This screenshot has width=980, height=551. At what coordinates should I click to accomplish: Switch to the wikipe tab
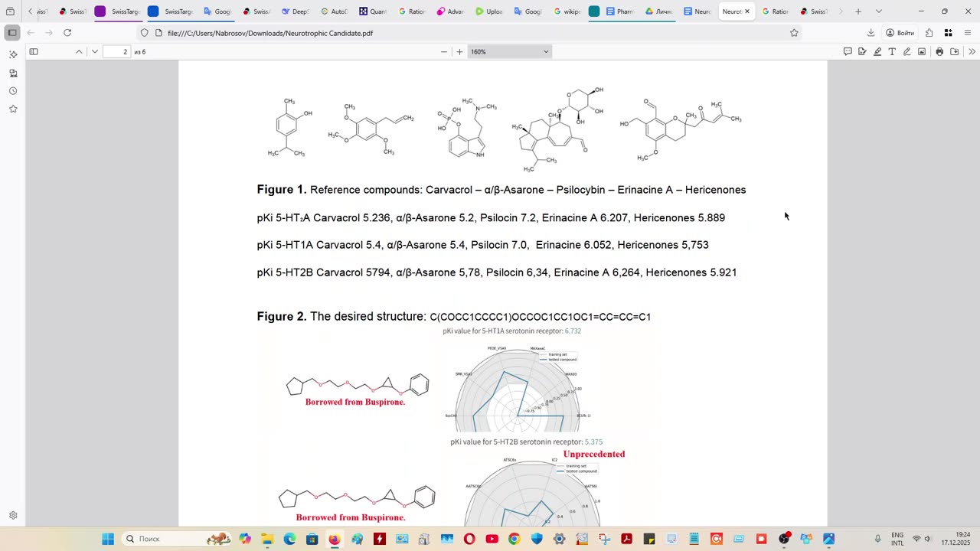tap(567, 11)
